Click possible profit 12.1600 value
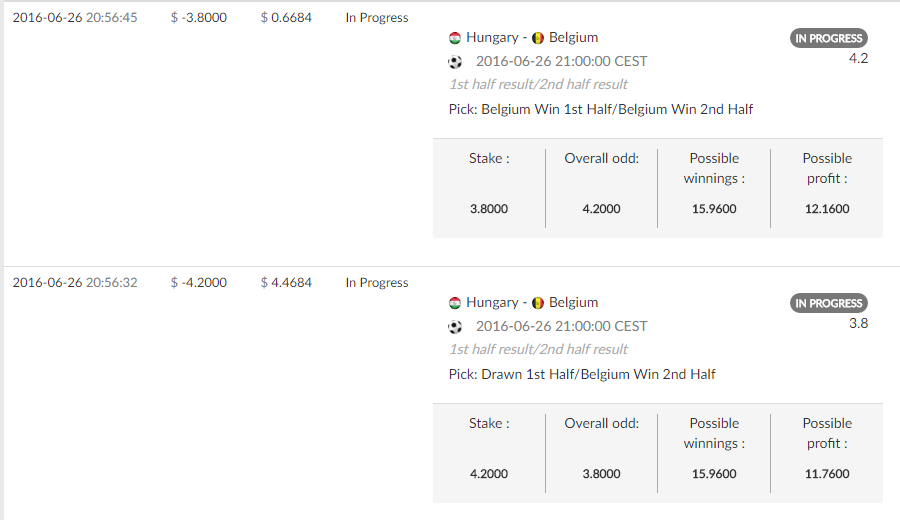This screenshot has height=520, width=900. [x=827, y=209]
